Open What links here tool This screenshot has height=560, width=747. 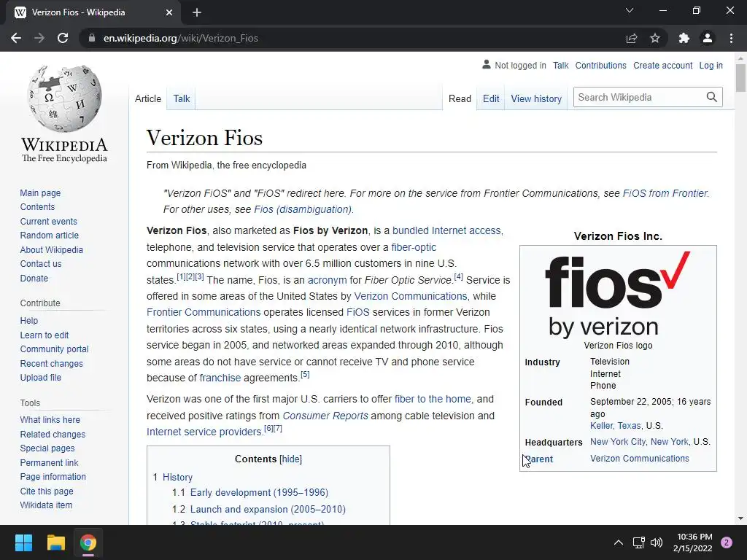point(50,419)
